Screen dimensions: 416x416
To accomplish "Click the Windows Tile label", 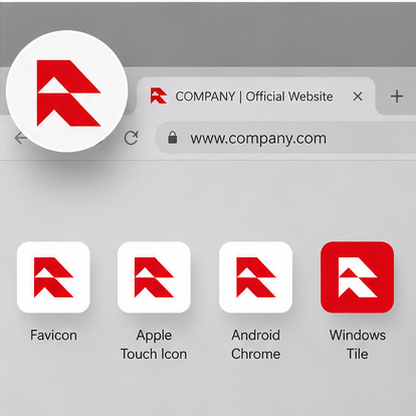I will coord(357,345).
